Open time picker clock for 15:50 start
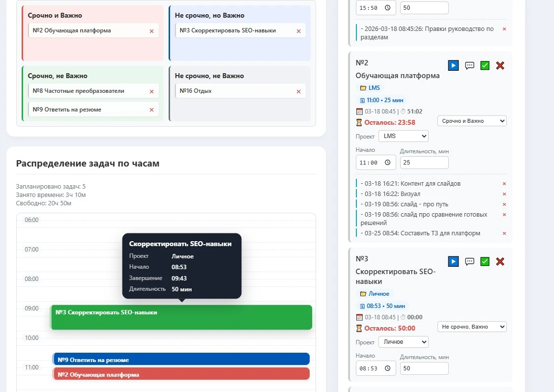 point(387,8)
